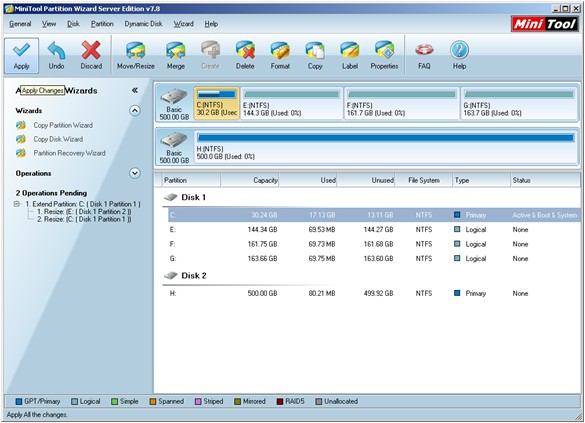This screenshot has width=585, height=423.
Task: Expand the Operations section
Action: coord(135,173)
